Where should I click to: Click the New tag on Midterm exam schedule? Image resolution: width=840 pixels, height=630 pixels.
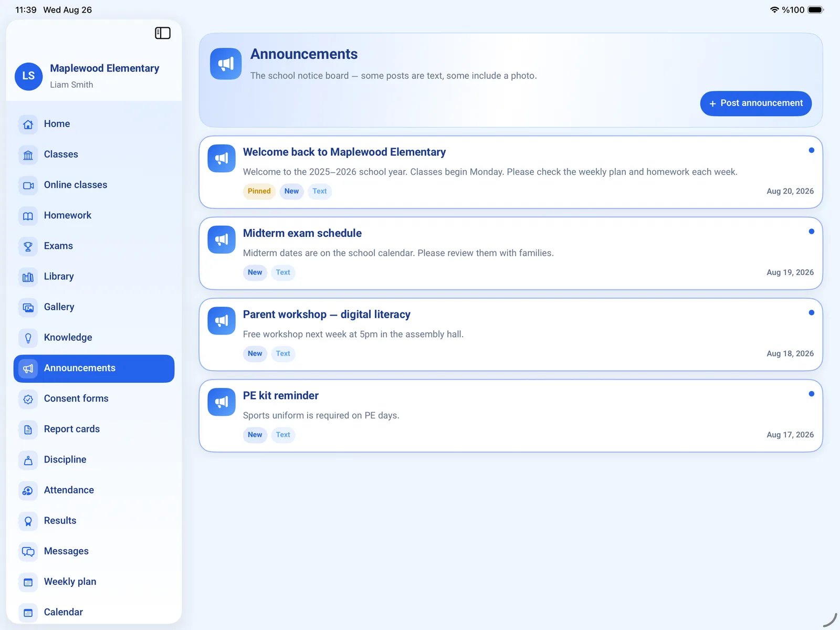255,272
